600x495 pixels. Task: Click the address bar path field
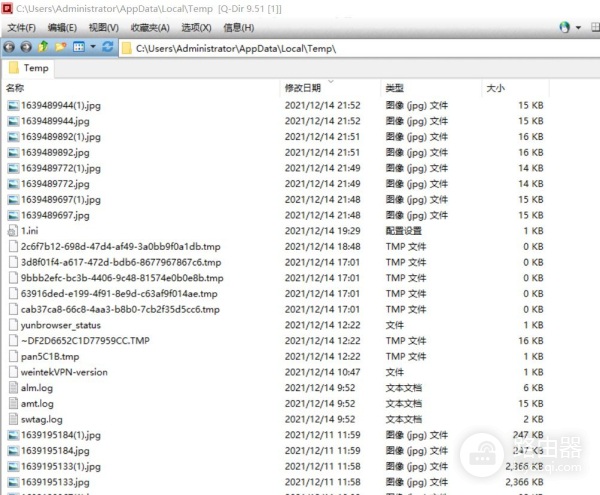(x=360, y=49)
